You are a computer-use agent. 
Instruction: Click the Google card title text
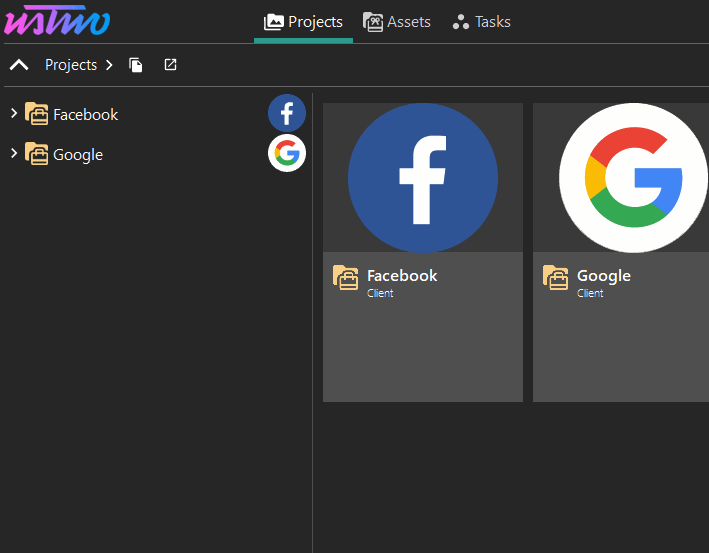604,275
